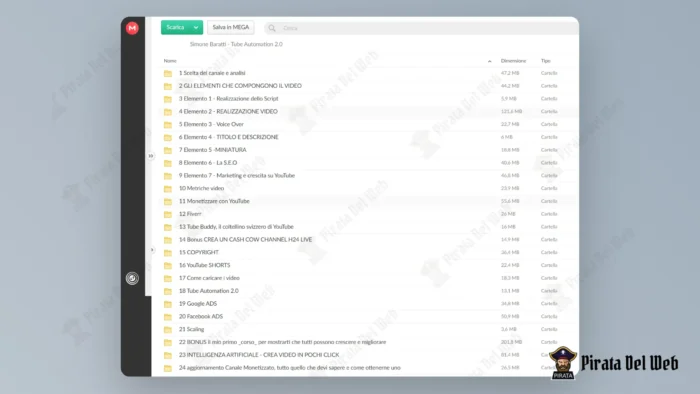Screen dimensions: 700x394
Task: Select '5 Elemento 3 - Voice Over' name
Action: [211, 124]
